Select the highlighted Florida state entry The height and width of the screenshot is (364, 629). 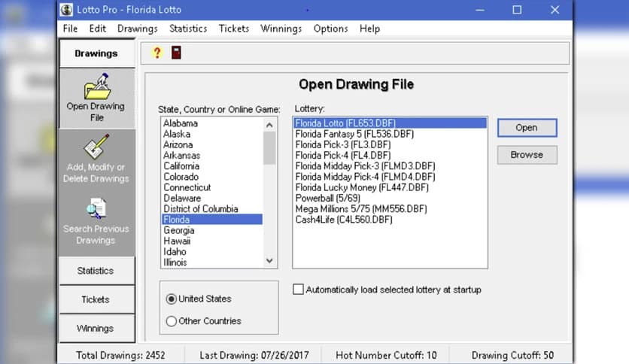point(212,220)
